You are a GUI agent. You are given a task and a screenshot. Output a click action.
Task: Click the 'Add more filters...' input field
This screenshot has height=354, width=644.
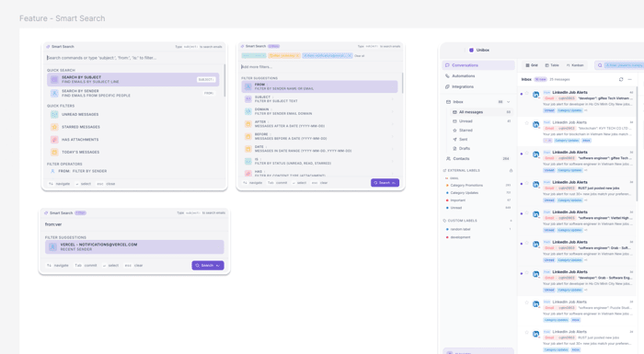[x=320, y=67]
